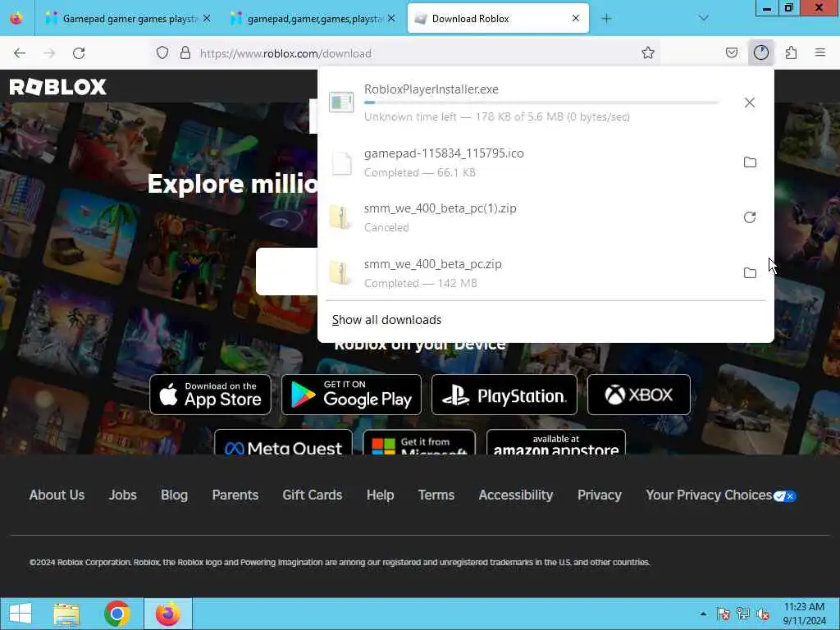The width and height of the screenshot is (840, 630).
Task: Open the Jobs footer link
Action: click(123, 495)
